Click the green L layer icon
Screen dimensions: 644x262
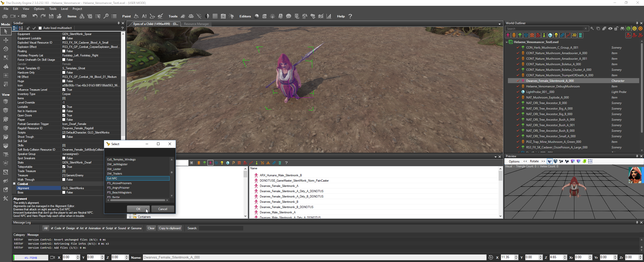[628, 28]
